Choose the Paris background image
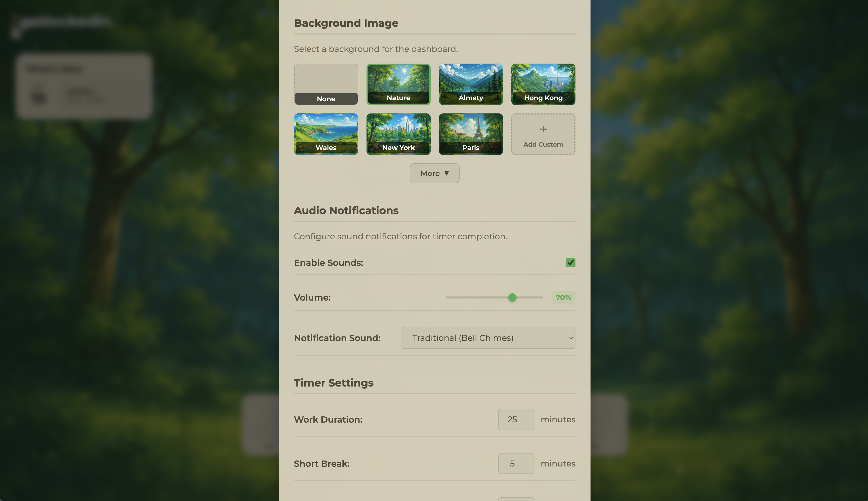 click(x=470, y=134)
